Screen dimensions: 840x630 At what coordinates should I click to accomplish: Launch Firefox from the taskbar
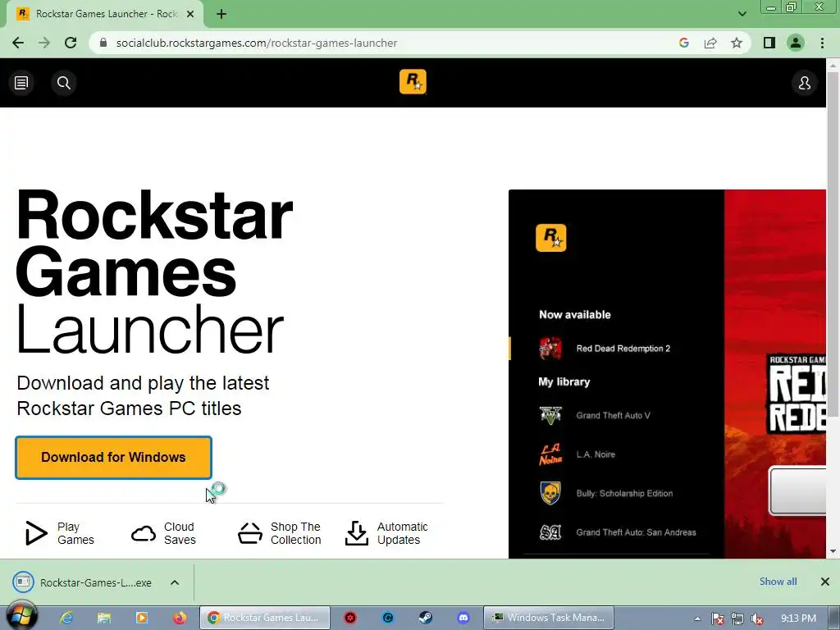click(180, 618)
